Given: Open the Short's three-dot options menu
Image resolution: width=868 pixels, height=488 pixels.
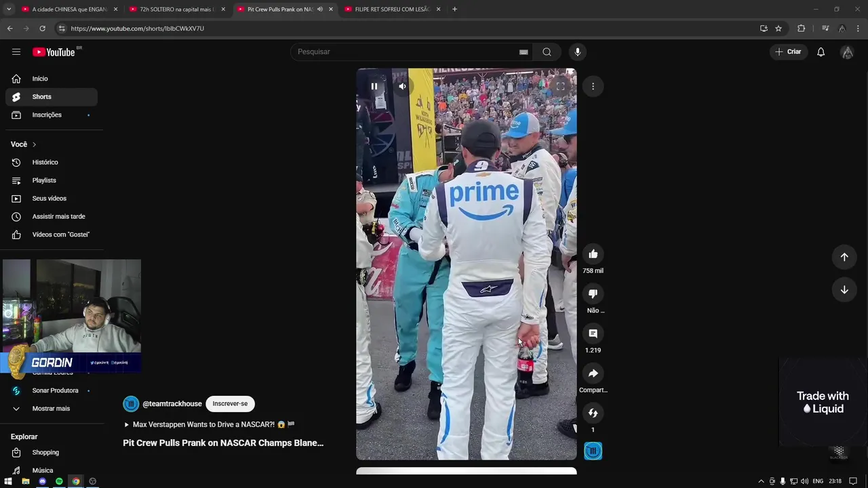Looking at the screenshot, I should click(x=593, y=86).
